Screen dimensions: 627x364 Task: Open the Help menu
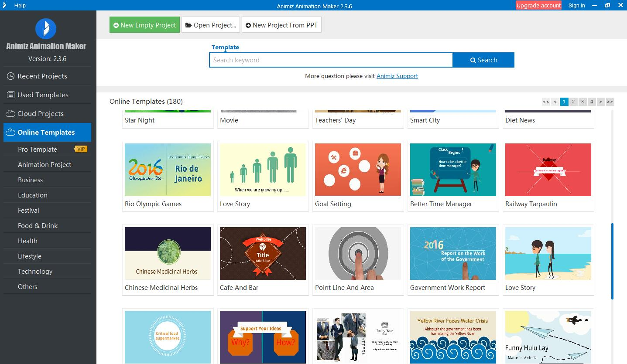[20, 5]
